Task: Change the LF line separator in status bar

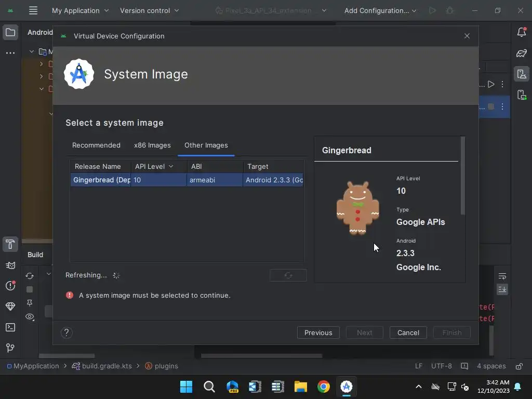Action: pyautogui.click(x=419, y=366)
